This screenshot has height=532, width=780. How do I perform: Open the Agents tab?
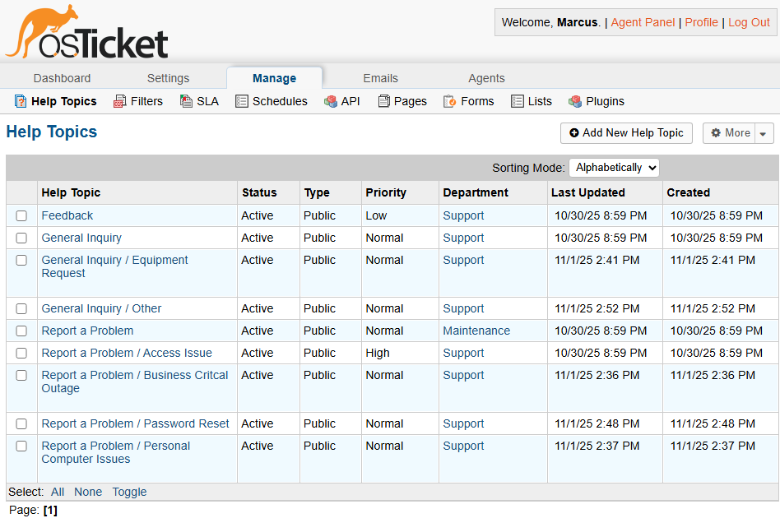[486, 78]
